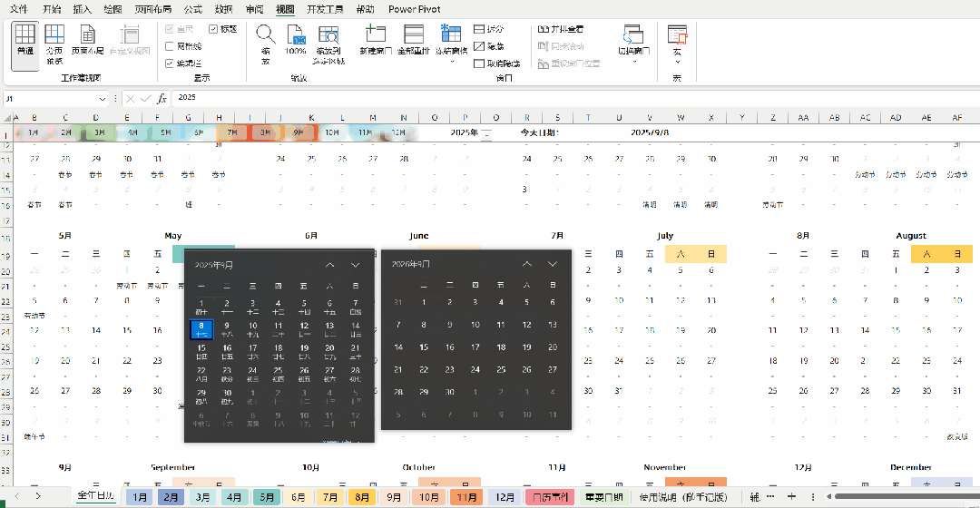Screen dimensions: 980x508
Task: Click 拆分 split window command
Action: tap(489, 29)
